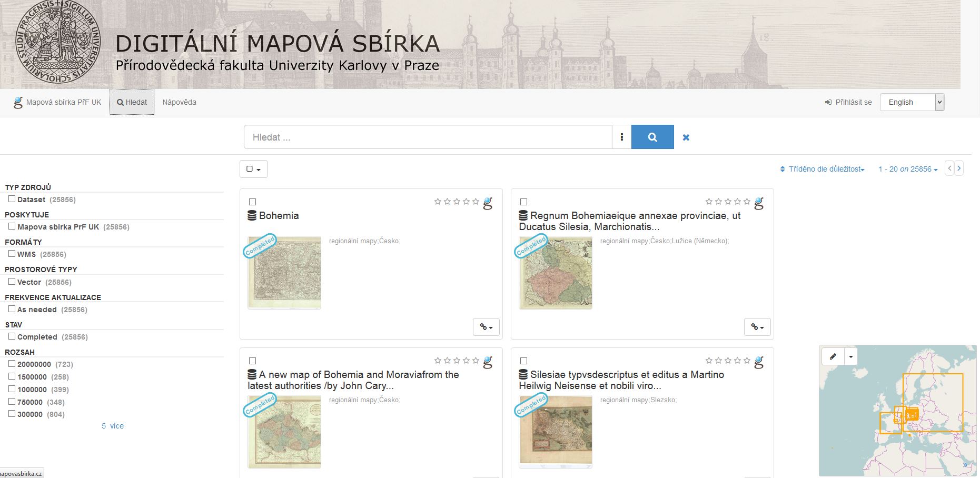This screenshot has height=478, width=980.
Task: Open the Bohemia record title
Action: point(279,215)
